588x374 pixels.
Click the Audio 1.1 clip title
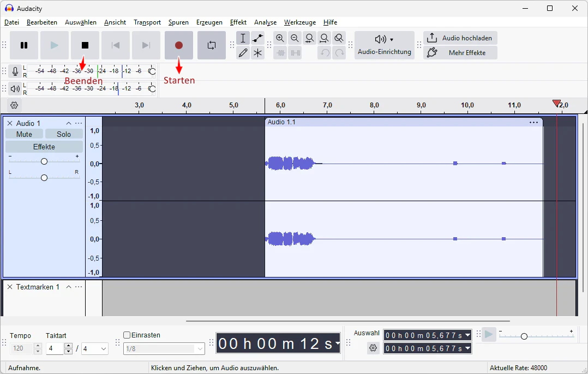tap(281, 122)
